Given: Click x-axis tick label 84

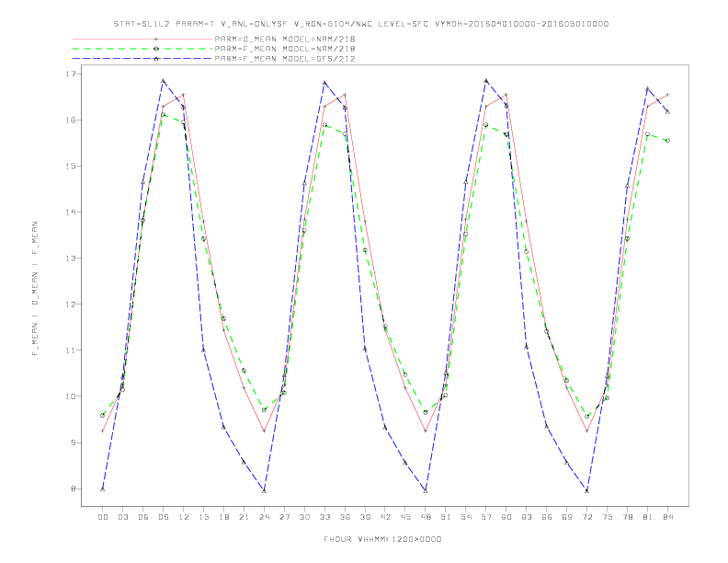Looking at the screenshot, I should 667,517.
